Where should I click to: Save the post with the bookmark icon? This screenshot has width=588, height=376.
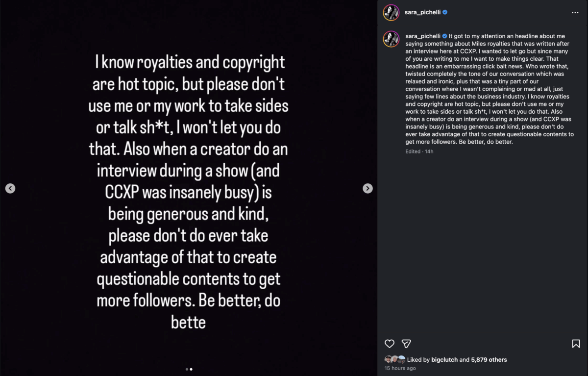[x=576, y=344]
